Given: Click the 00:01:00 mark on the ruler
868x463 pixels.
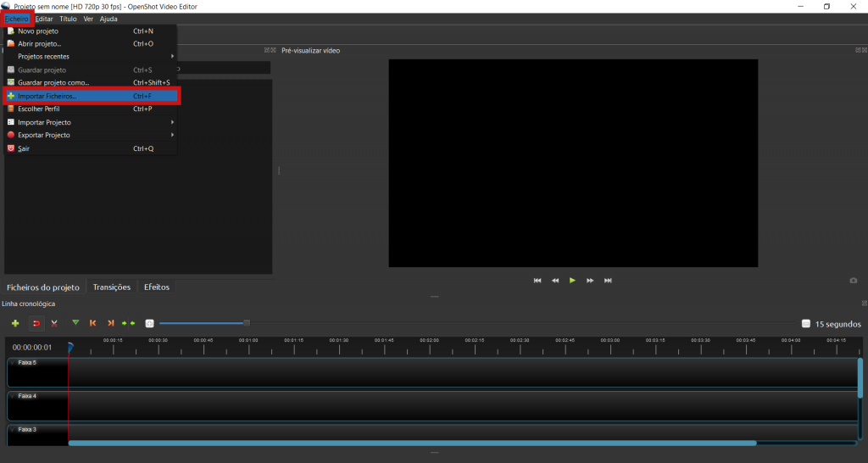Looking at the screenshot, I should (248, 340).
